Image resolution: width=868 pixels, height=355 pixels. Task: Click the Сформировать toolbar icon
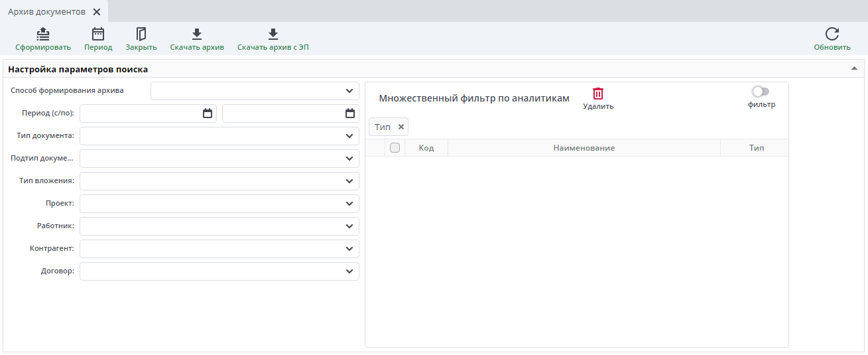pos(43,35)
